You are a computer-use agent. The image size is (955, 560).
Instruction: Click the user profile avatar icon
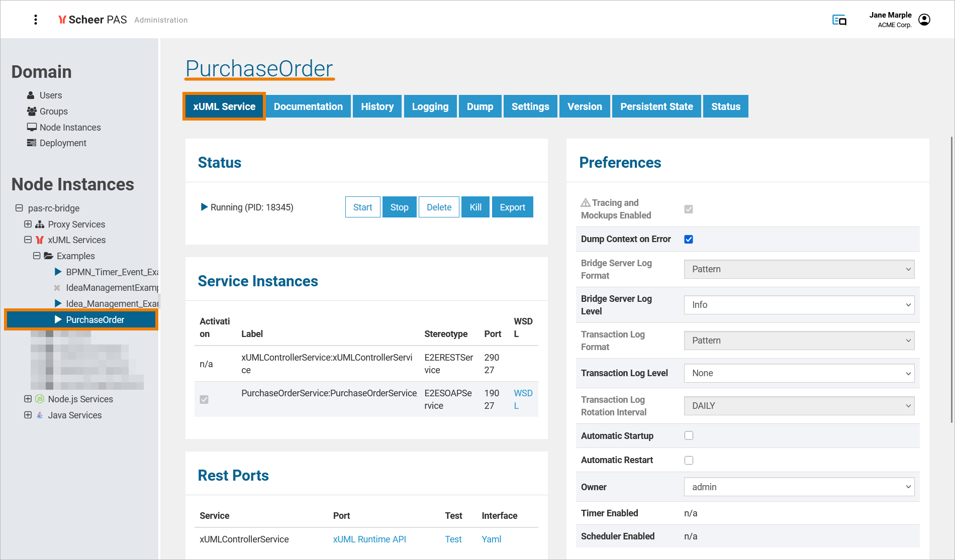click(924, 20)
